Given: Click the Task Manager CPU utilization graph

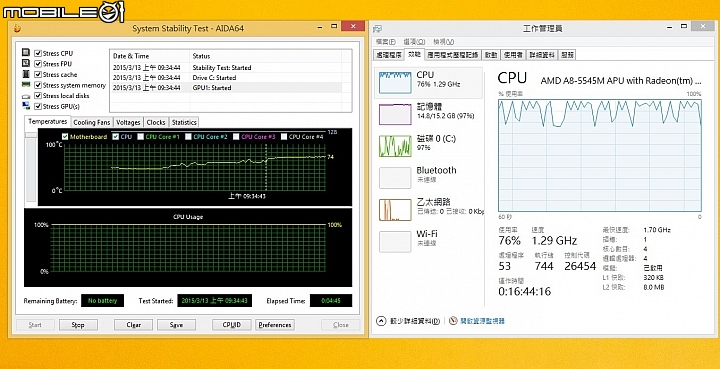Looking at the screenshot, I should coord(600,155).
